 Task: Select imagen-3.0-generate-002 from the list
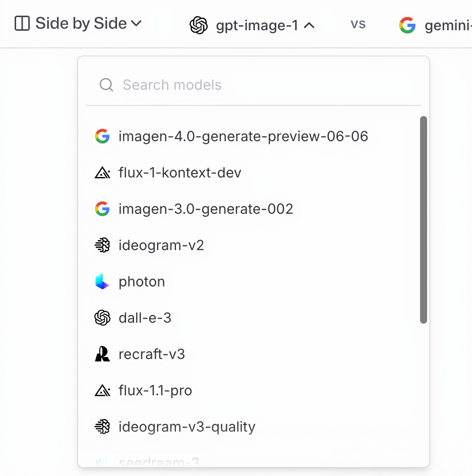coord(206,209)
